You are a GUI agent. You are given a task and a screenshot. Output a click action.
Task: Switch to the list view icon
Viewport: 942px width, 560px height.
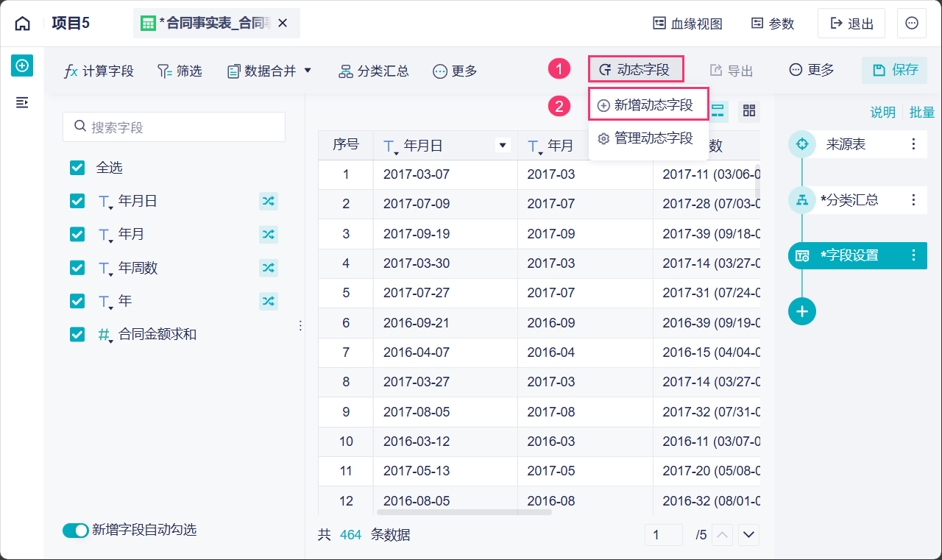[718, 110]
